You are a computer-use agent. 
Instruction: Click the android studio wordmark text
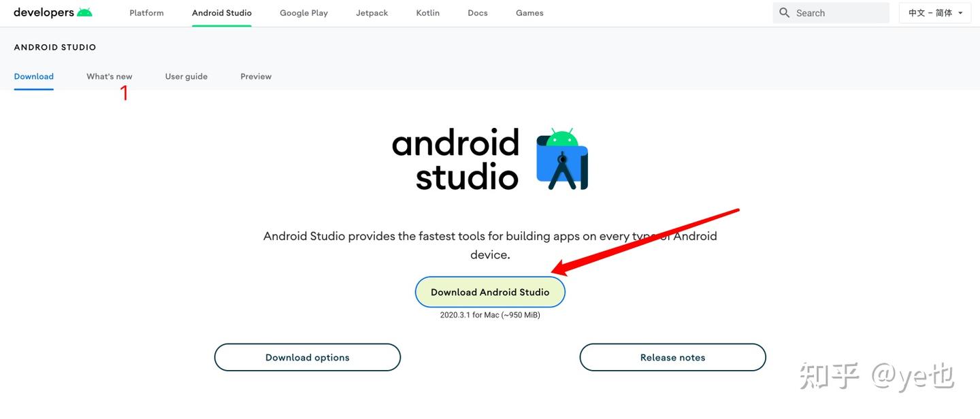pos(455,160)
